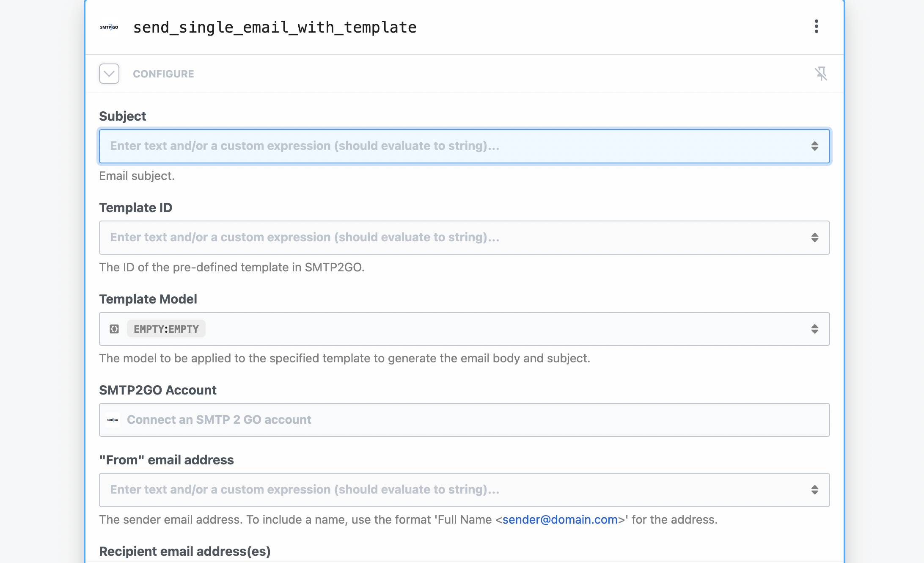Viewport: 924px width, 563px height.
Task: Click the "From" email address input field
Action: 423,490
